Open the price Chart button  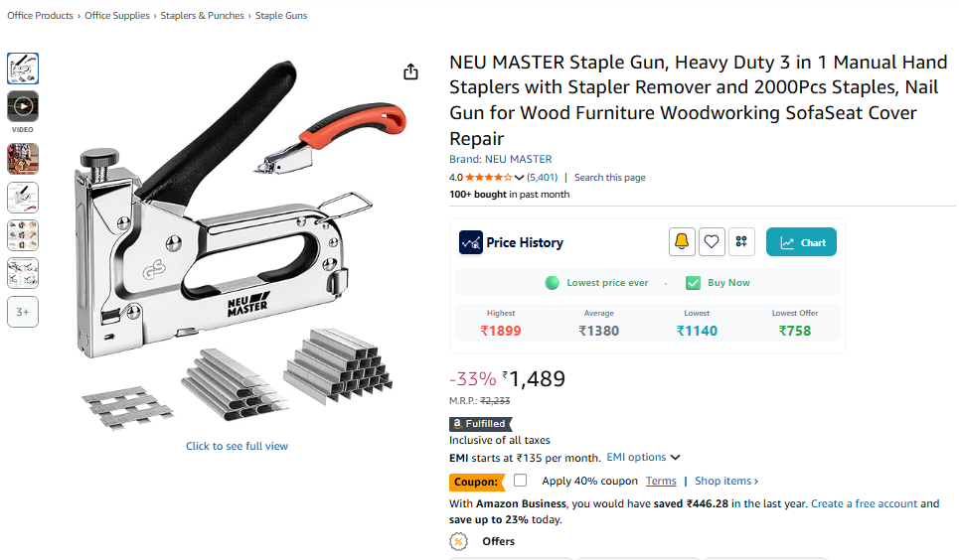pos(801,242)
